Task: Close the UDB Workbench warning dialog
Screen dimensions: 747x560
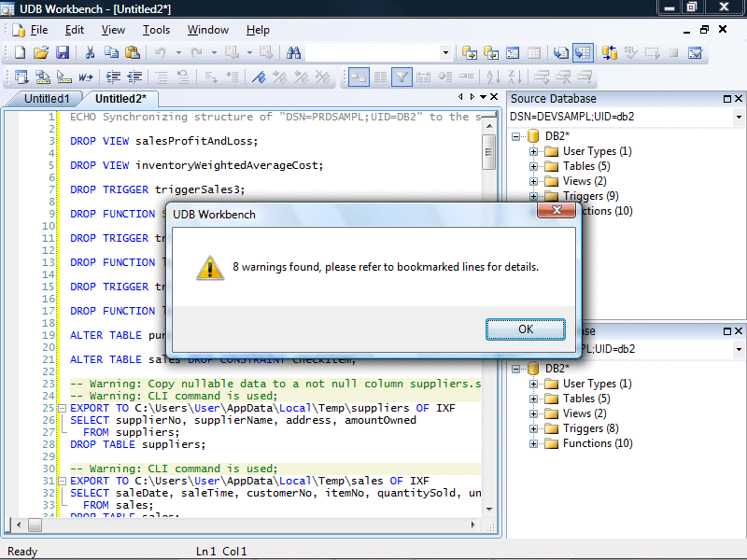Action: 556,210
